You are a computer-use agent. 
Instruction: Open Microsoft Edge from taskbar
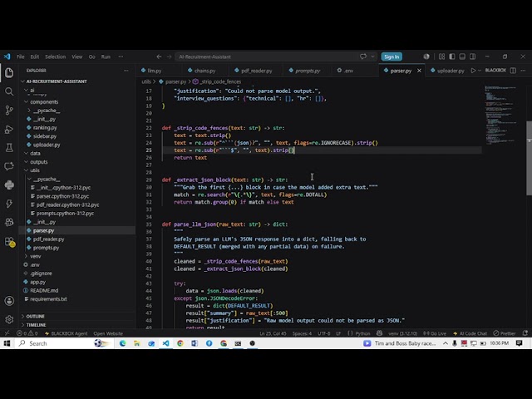click(x=122, y=343)
